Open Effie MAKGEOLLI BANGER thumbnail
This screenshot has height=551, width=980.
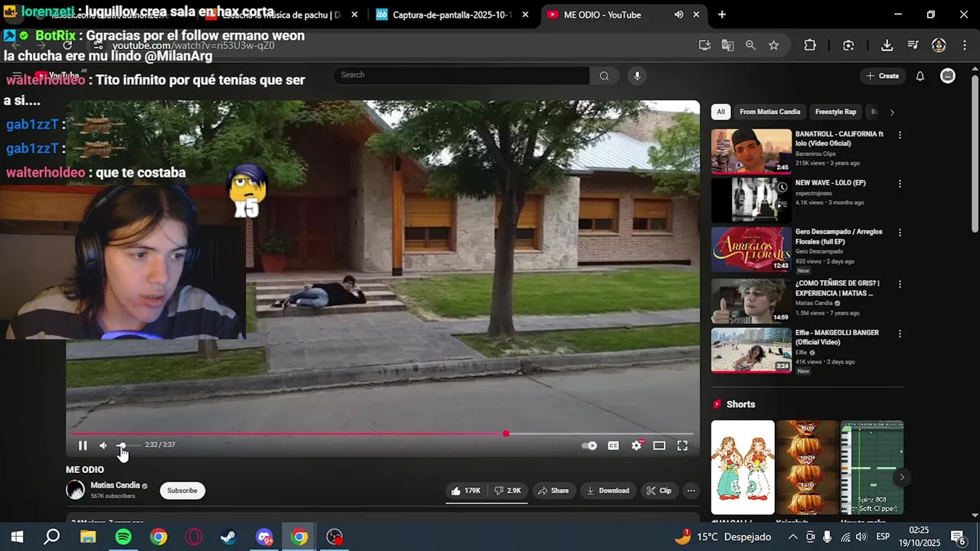click(751, 350)
